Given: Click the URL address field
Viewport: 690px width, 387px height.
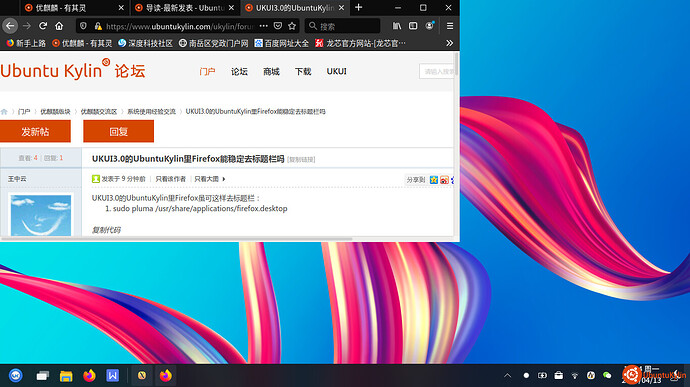Looking at the screenshot, I should 180,26.
